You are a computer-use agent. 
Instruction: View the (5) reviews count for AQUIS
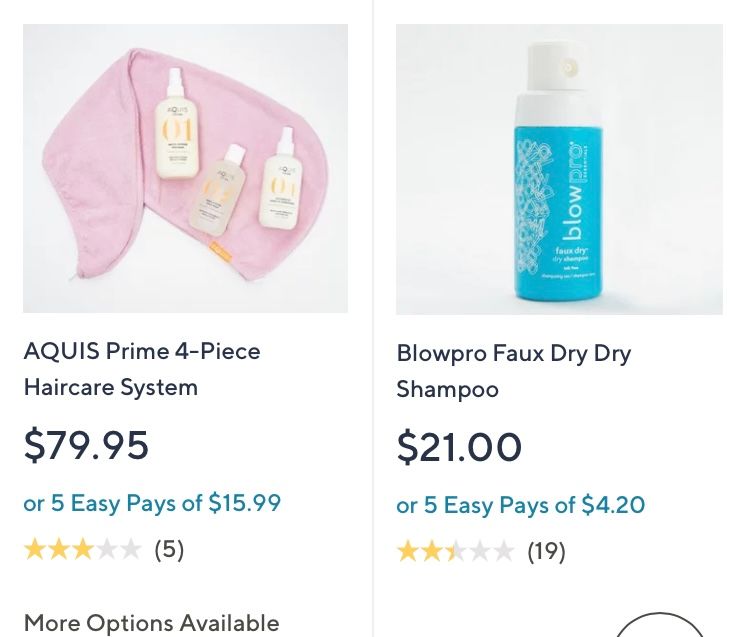tap(169, 549)
